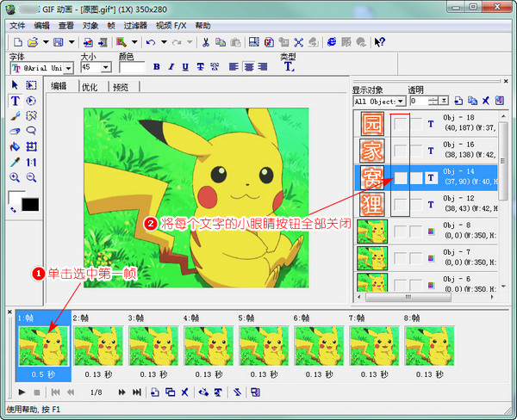Image resolution: width=517 pixels, height=420 pixels.
Task: Open the All Objects display dropdown
Action: pos(401,102)
